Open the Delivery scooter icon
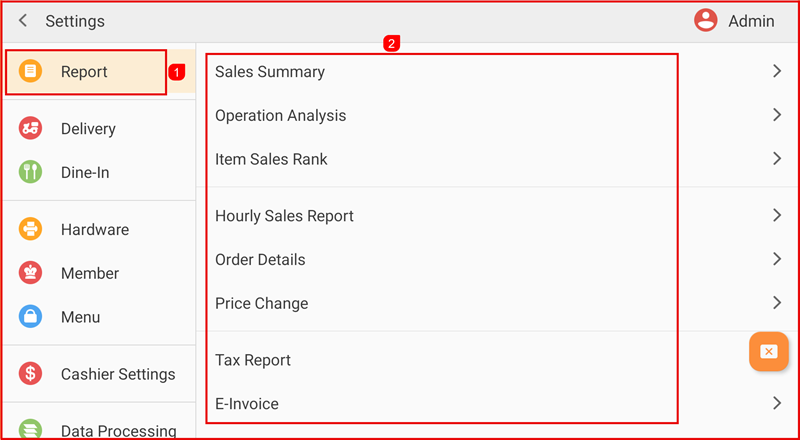800x440 pixels. 31,128
